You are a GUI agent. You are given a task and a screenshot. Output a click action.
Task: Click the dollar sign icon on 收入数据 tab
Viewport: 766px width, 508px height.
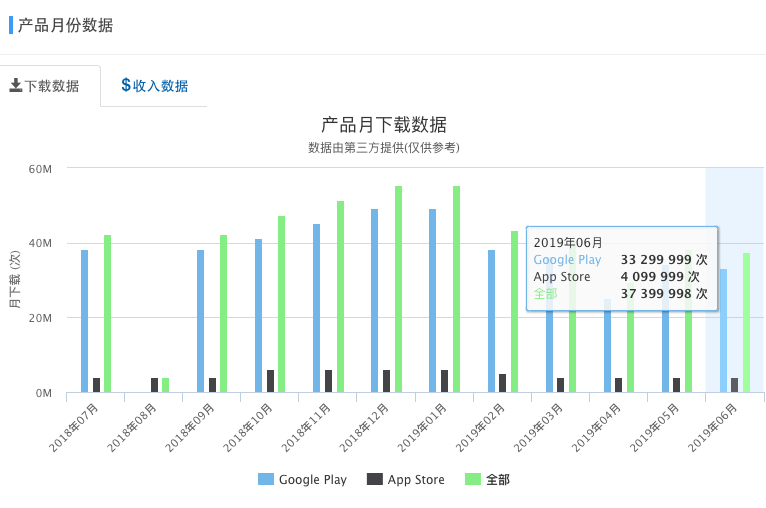click(x=126, y=85)
